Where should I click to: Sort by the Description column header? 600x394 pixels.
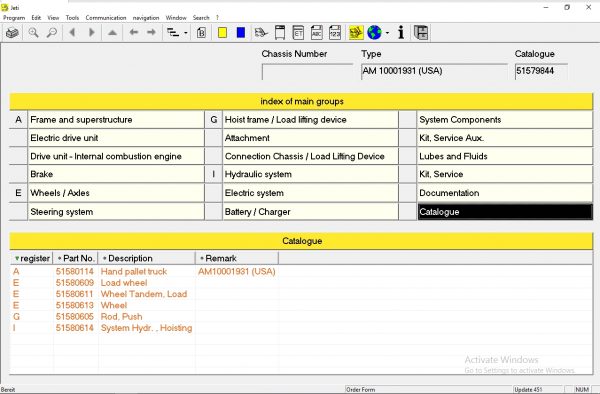(147, 258)
